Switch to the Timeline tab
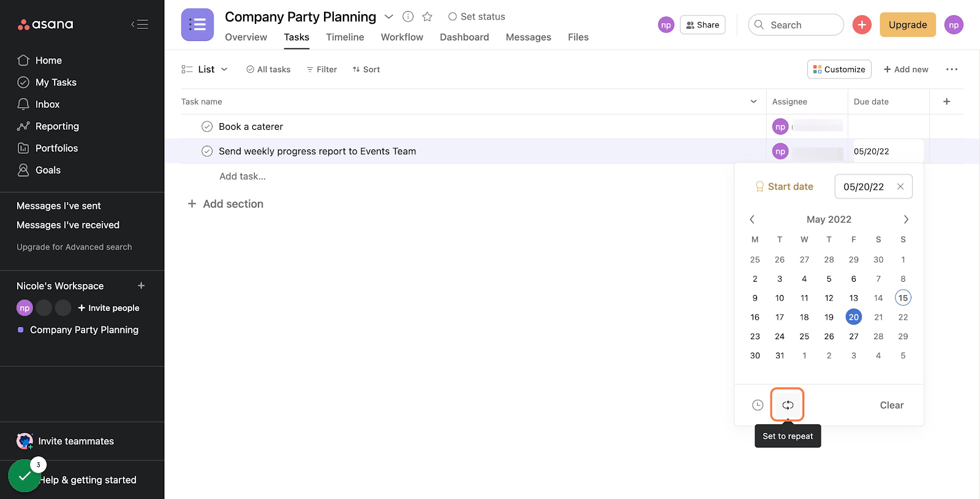Screen dimensions: 980x499 (x=345, y=37)
